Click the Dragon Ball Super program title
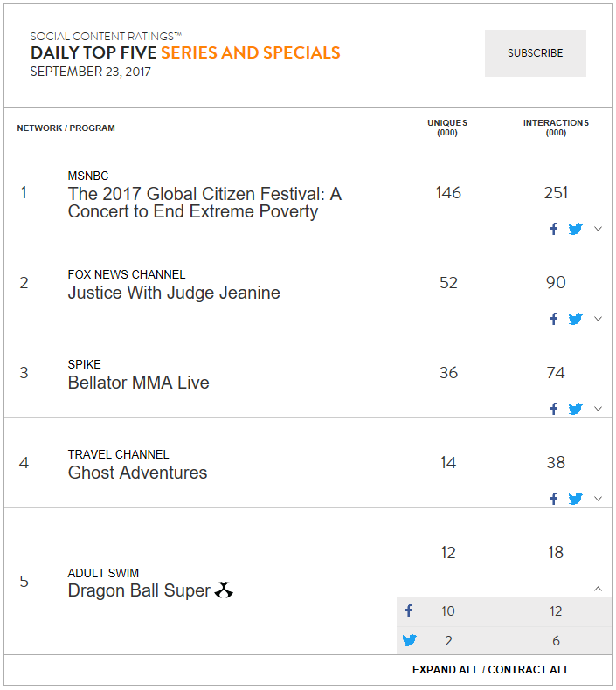This screenshot has width=616, height=690. point(139,590)
